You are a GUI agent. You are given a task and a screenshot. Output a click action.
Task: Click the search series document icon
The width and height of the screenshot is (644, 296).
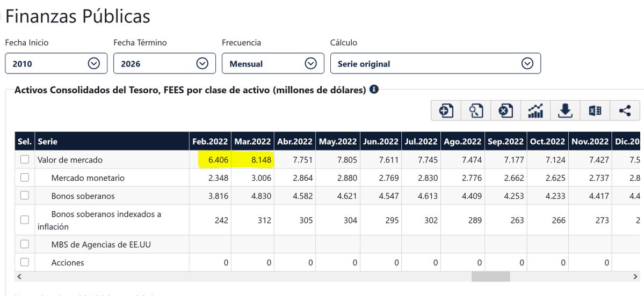tap(476, 110)
